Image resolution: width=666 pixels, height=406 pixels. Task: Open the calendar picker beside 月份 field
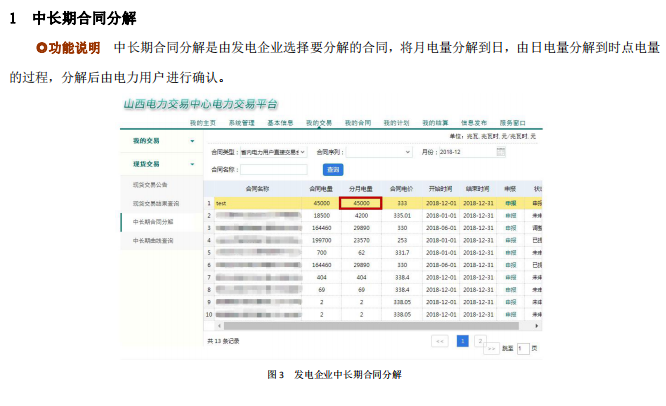[x=501, y=151]
